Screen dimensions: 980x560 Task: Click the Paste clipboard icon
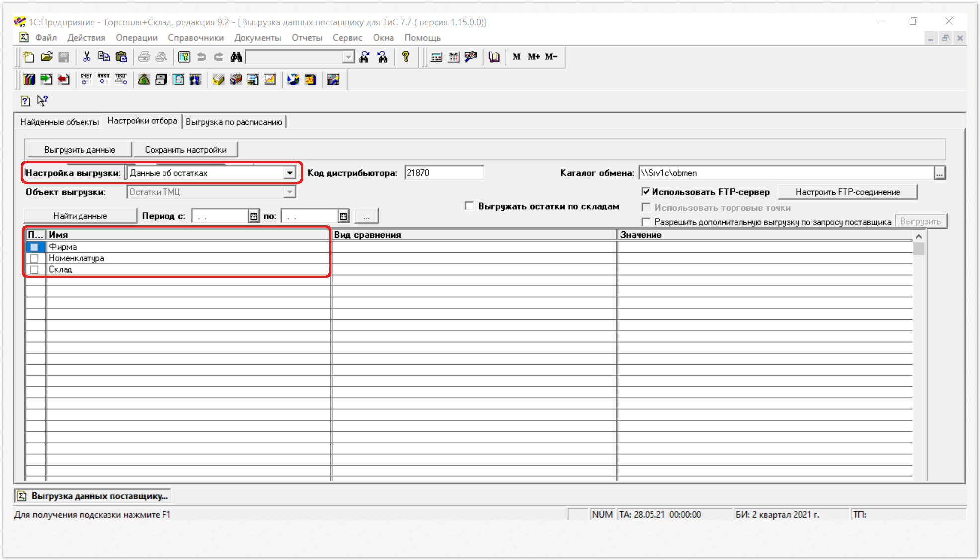[x=121, y=57]
